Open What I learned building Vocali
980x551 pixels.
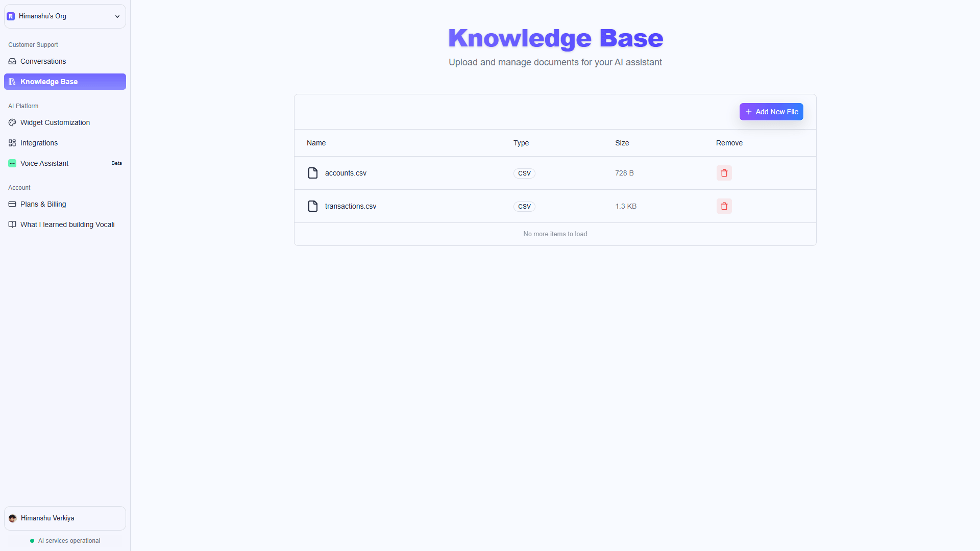click(65, 224)
